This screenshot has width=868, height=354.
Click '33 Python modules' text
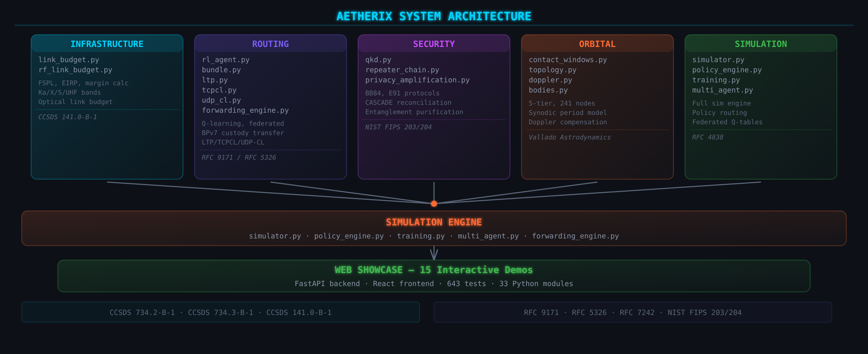point(536,284)
